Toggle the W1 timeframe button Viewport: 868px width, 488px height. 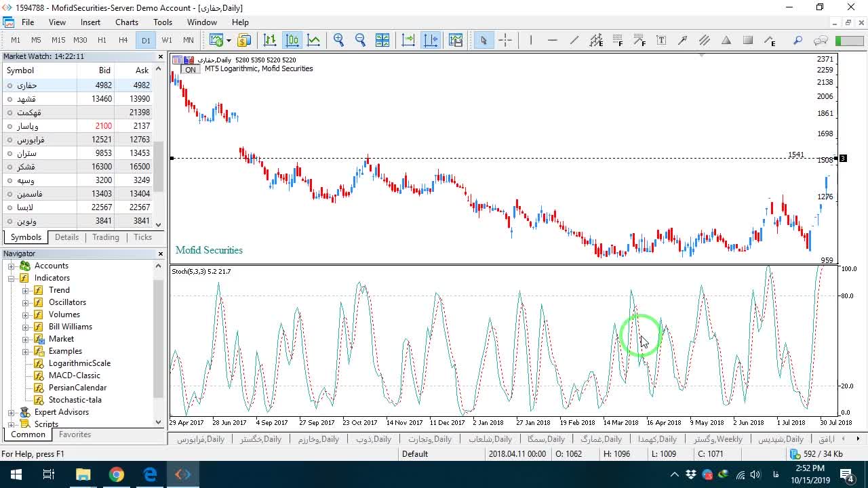point(167,40)
